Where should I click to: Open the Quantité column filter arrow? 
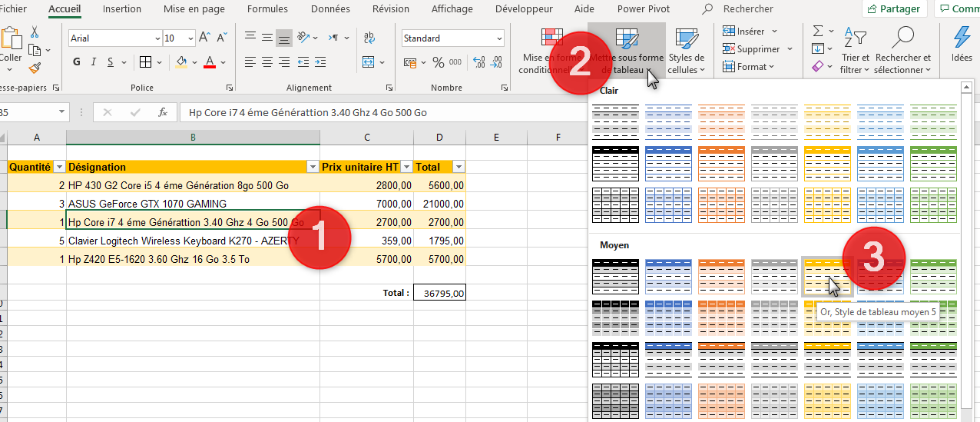58,167
